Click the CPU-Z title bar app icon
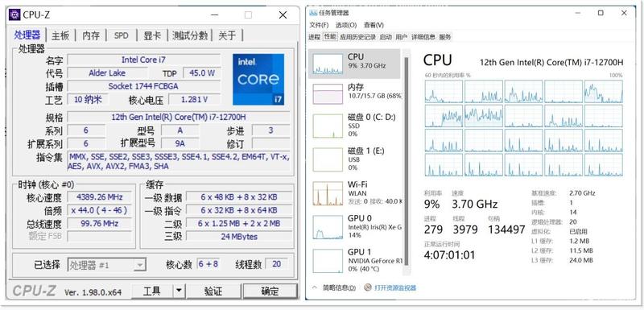Screen dimensions: 644x310 tap(14, 14)
